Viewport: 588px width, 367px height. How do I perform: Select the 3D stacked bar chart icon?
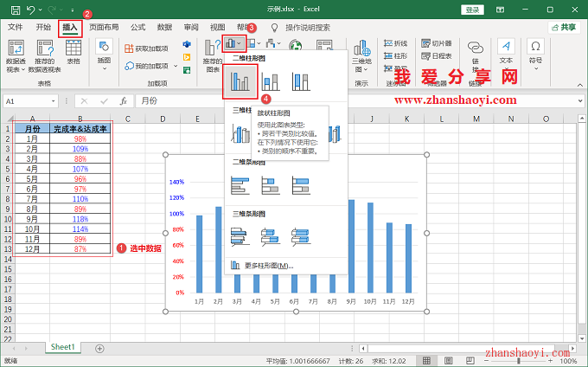(271, 237)
